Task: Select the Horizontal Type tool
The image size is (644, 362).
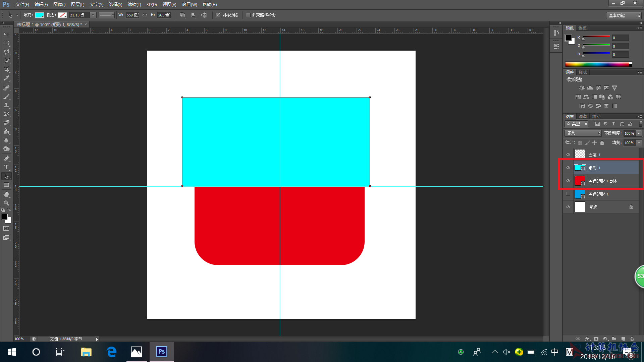Action: 6,167
